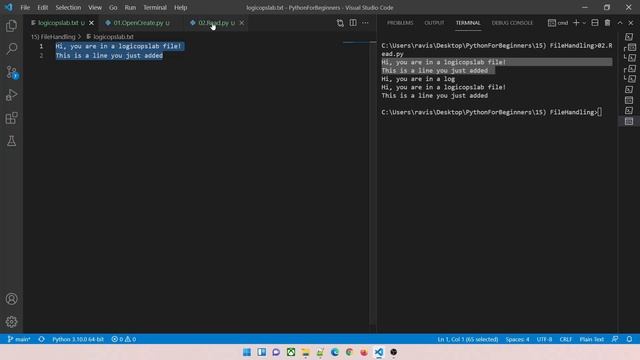The height and width of the screenshot is (360, 640).
Task: Open the notifications bell
Action: pyautogui.click(x=629, y=339)
